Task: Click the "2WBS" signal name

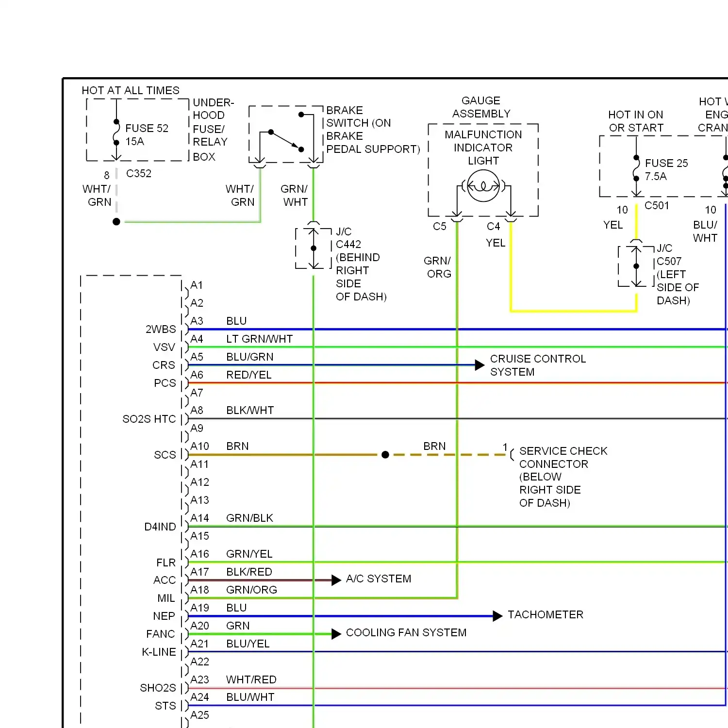Action: tap(161, 329)
